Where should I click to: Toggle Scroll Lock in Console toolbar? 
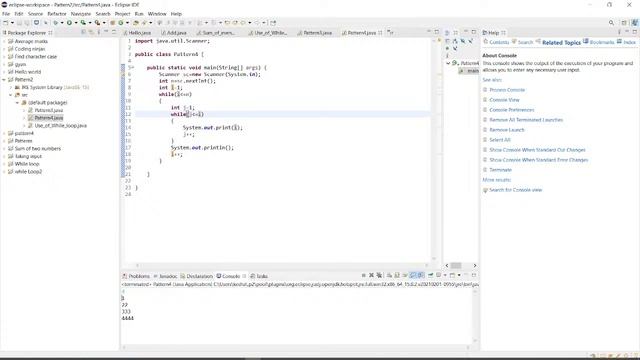coord(397,276)
